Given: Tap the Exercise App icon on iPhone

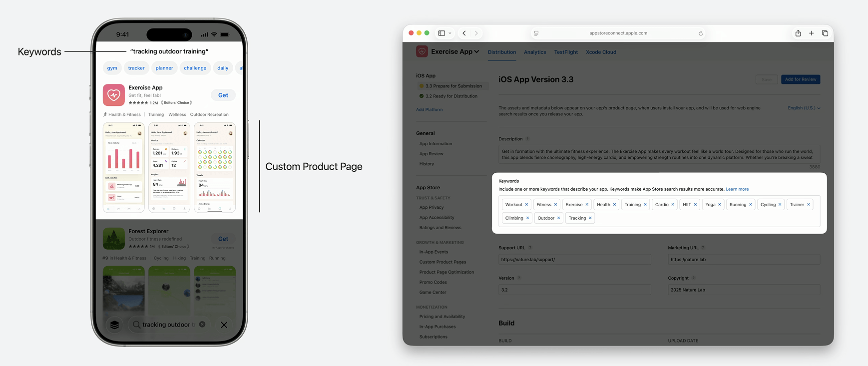Looking at the screenshot, I should (114, 95).
